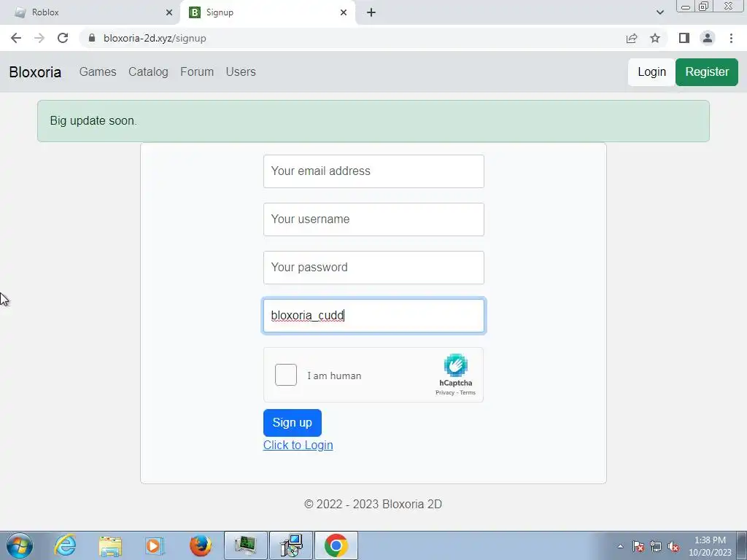Open the browser side panel

pos(684,38)
